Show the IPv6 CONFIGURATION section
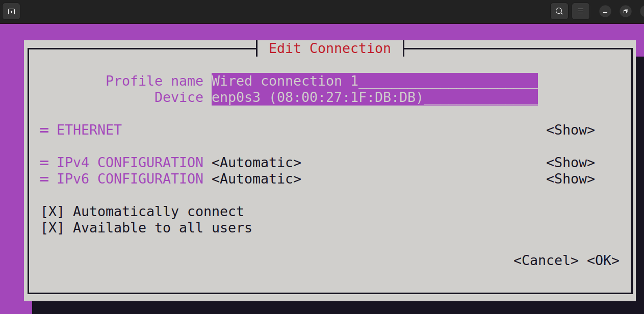The image size is (644, 314). [571, 179]
